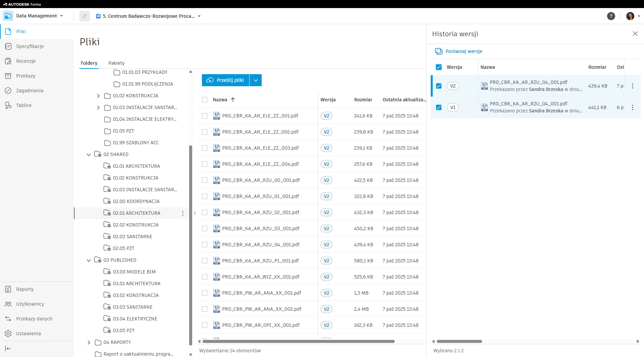
Task: Select 03.01 ARCHITEKTURA folder in tree
Action: (x=136, y=284)
